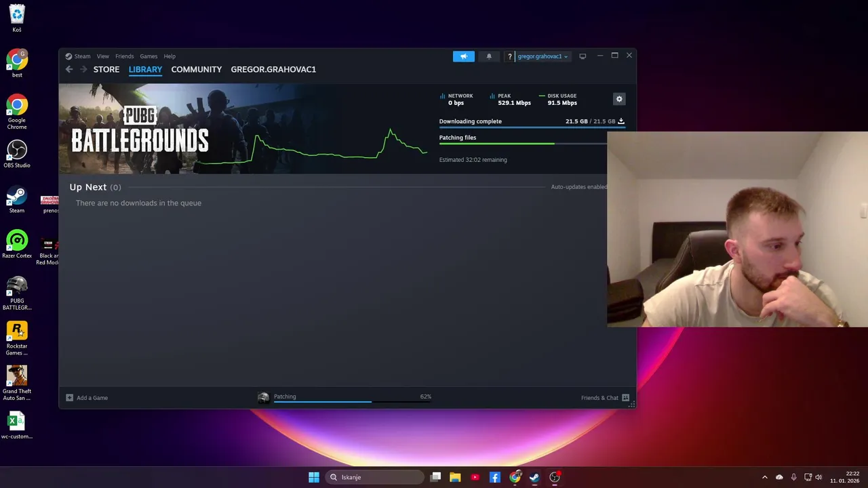Click the DISK USAGE 91.5 Mbps statistic
The image size is (868, 488).
pyautogui.click(x=558, y=99)
